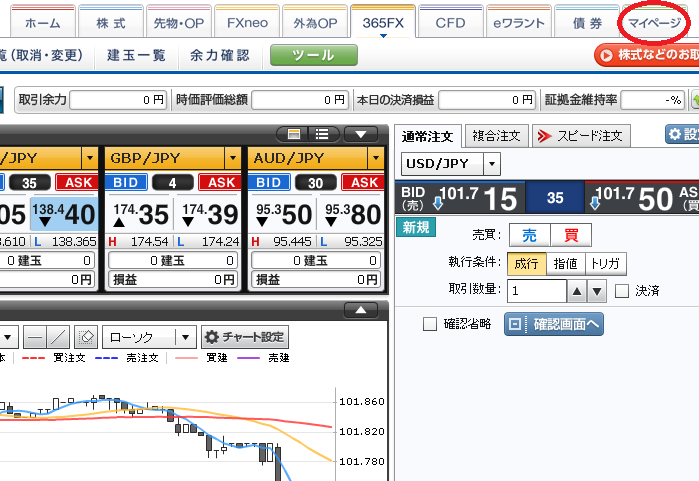
Task: Decrease 取引数量 with down arrow
Action: click(597, 291)
